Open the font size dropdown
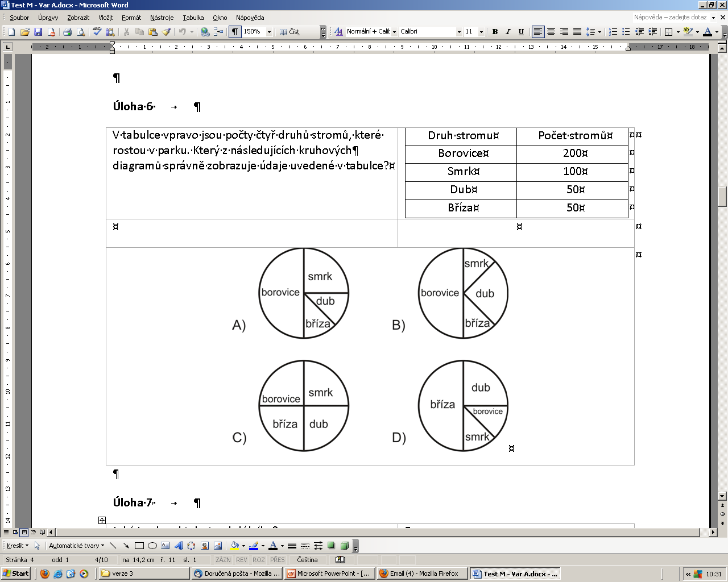 tap(481, 32)
